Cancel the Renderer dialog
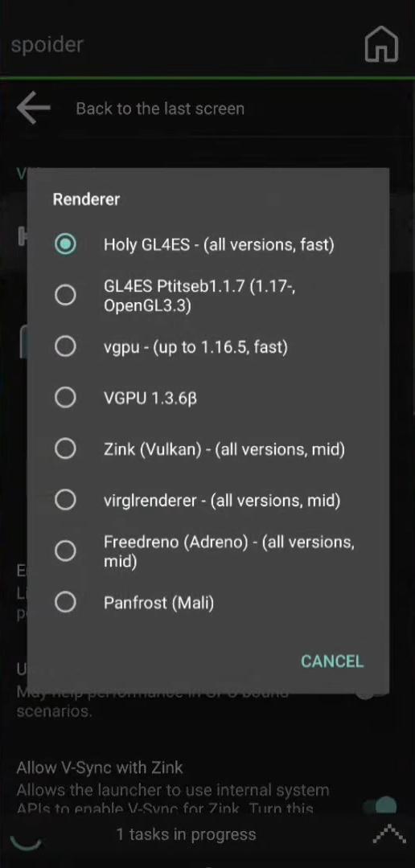 (x=332, y=661)
